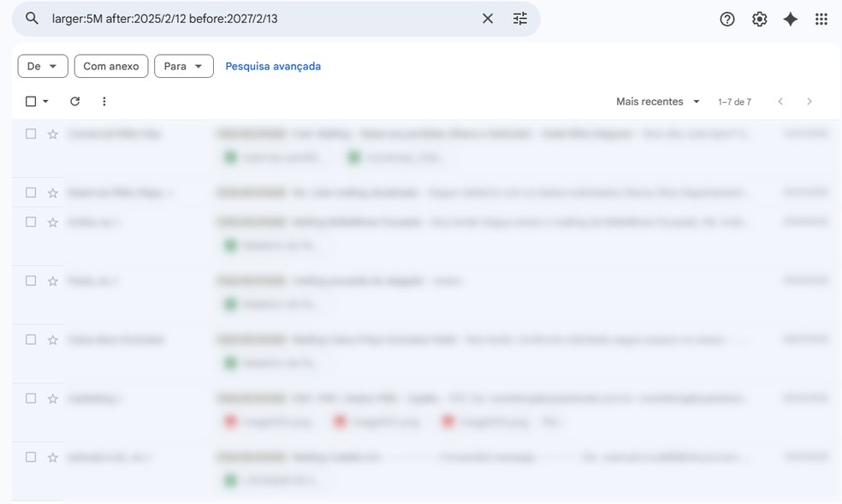This screenshot has height=504, width=842.
Task: Star the sixth email in the list
Action: (53, 399)
